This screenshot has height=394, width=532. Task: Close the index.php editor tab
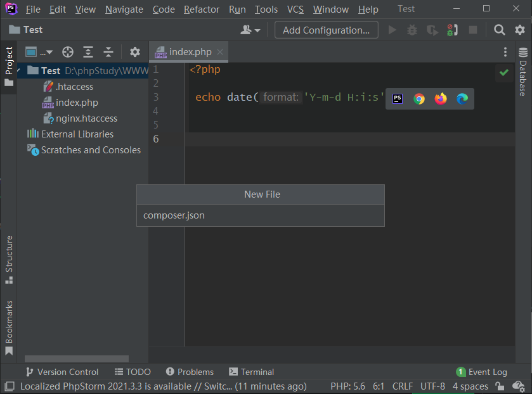(x=220, y=52)
